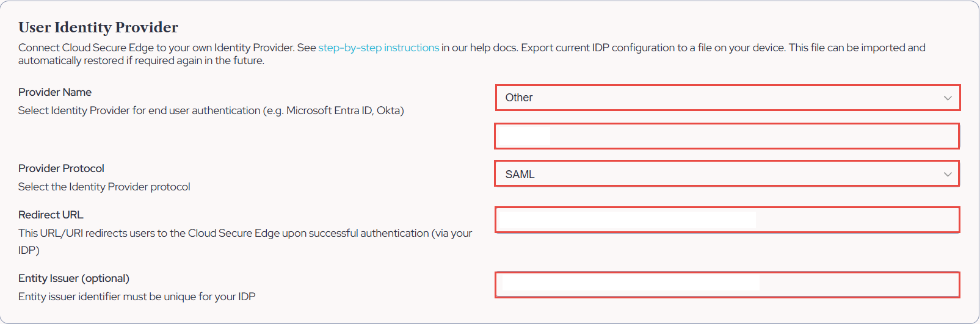This screenshot has width=980, height=324.
Task: Click 'Entity issuer identifier must be unique' text
Action: pos(137,297)
